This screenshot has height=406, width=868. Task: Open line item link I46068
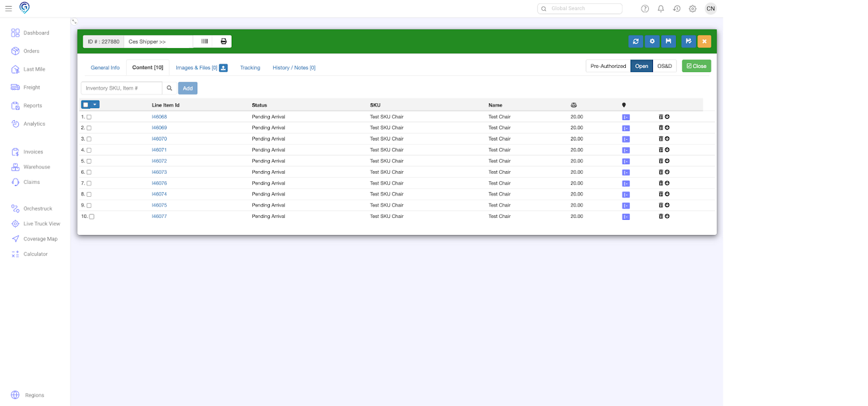point(159,117)
